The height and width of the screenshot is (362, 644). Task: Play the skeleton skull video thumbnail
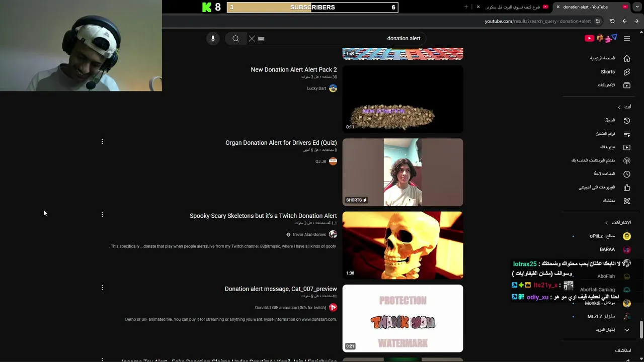tap(403, 245)
